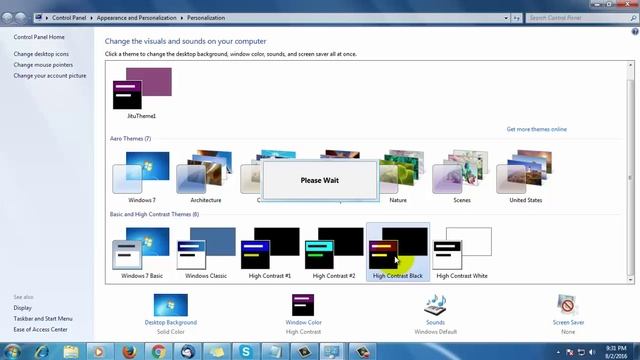Image resolution: width=640 pixels, height=360 pixels.
Task: Apply the High Contrast #1 theme
Action: [x=270, y=253]
